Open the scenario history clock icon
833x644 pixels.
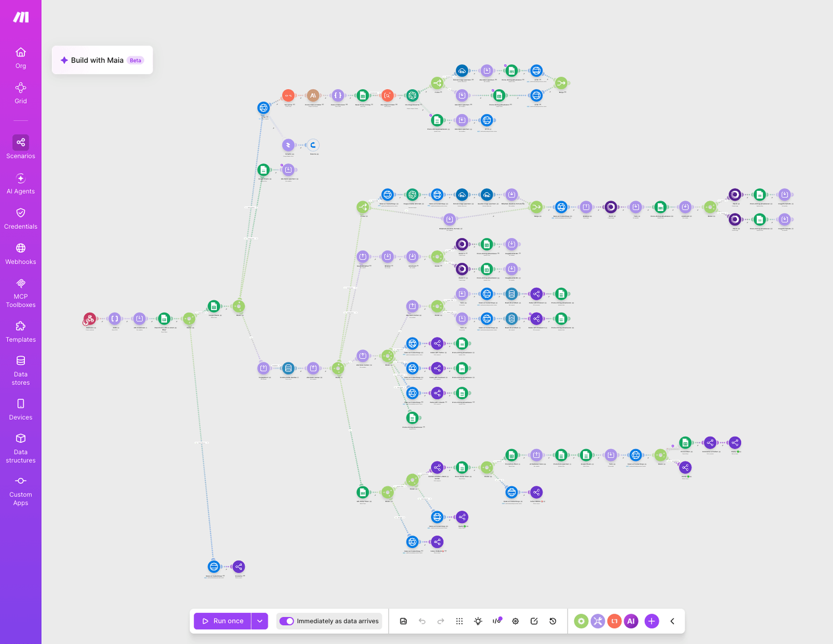[x=553, y=621]
